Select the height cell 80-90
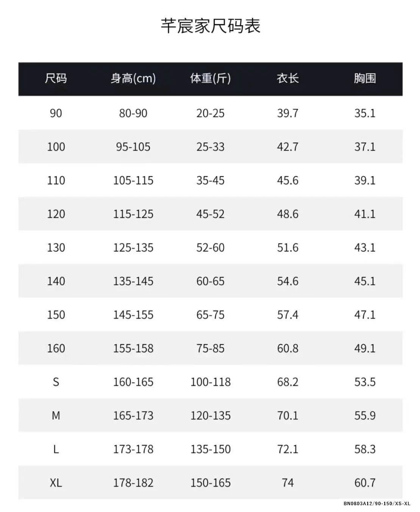 pos(133,113)
